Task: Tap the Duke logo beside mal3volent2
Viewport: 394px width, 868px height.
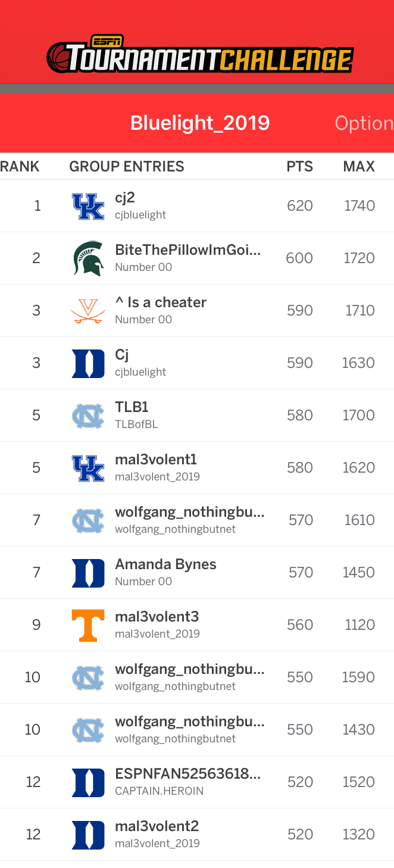Action: (88, 835)
